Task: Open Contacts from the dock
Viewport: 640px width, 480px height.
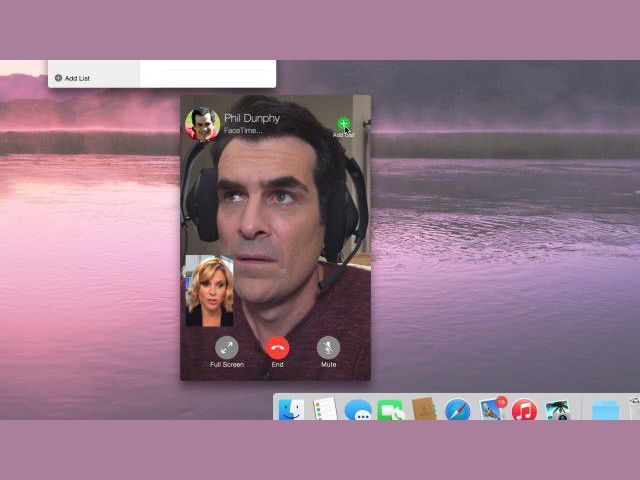Action: [424, 409]
